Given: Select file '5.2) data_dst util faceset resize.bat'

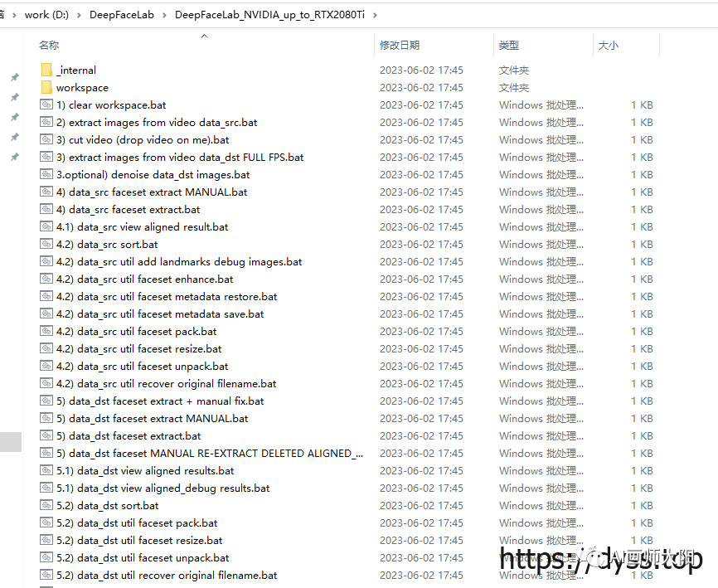Looking at the screenshot, I should pyautogui.click(x=139, y=541).
